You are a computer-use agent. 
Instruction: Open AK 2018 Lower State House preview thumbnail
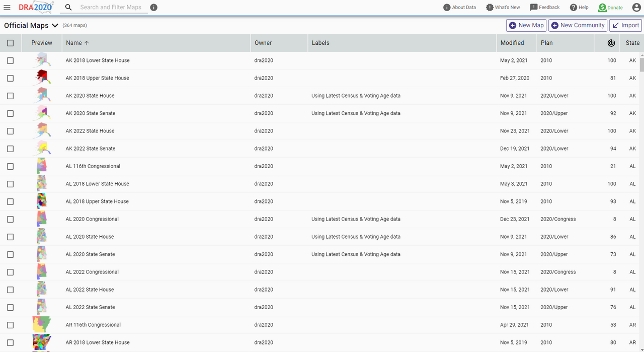(42, 60)
